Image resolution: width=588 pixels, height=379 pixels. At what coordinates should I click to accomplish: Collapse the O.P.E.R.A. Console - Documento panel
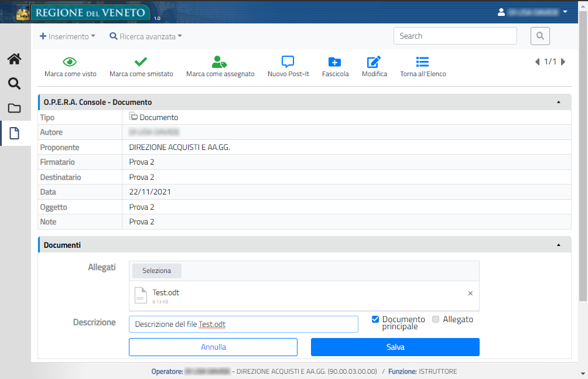[x=558, y=102]
